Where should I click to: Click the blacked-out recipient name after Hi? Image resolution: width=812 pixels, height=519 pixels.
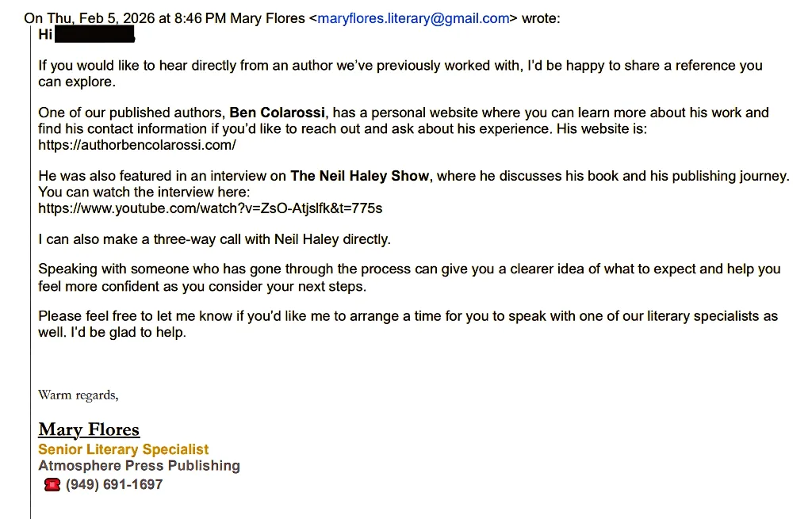pyautogui.click(x=94, y=35)
